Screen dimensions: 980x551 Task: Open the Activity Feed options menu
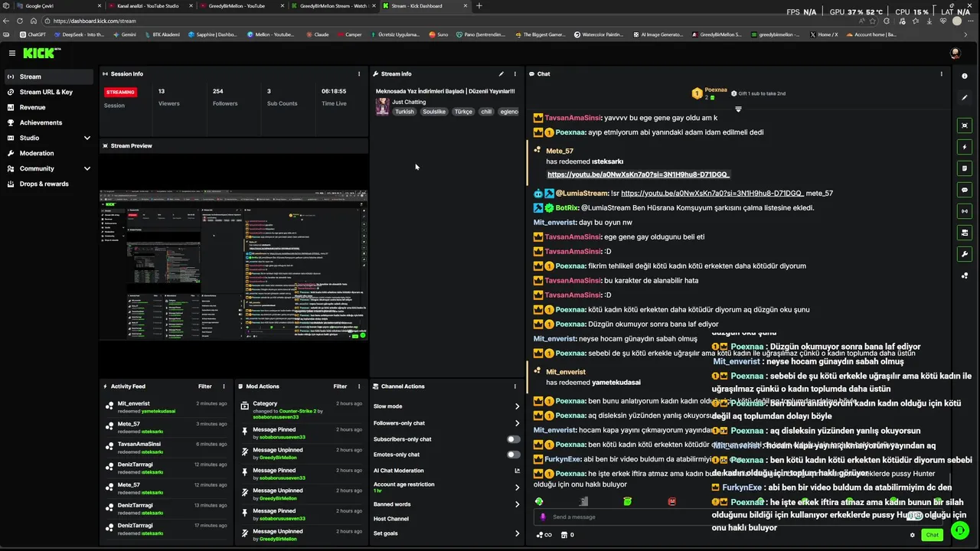(224, 386)
